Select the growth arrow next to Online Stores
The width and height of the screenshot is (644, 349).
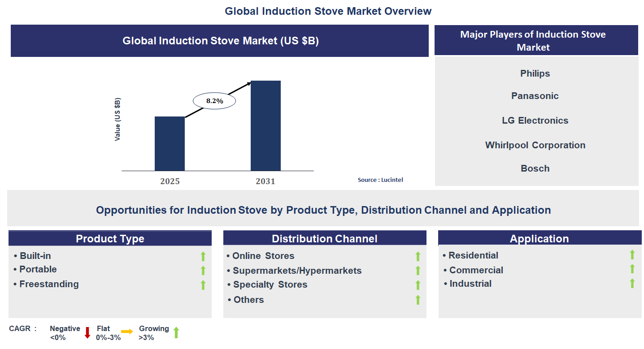(x=418, y=256)
